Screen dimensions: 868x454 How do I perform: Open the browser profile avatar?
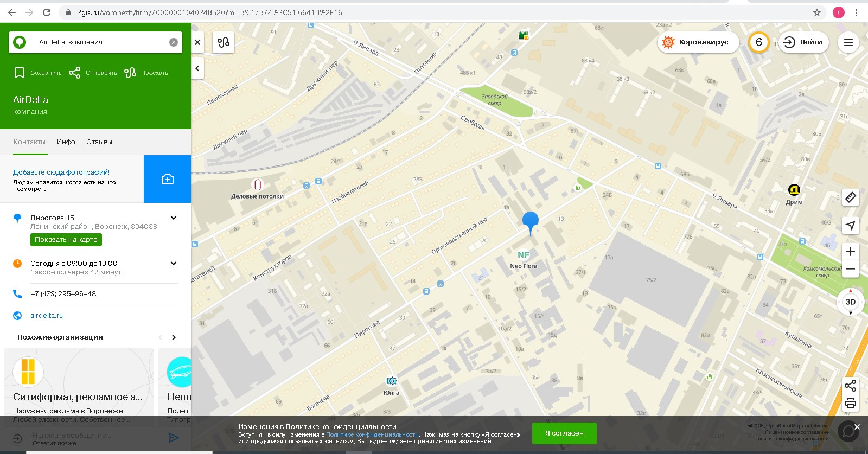point(839,12)
